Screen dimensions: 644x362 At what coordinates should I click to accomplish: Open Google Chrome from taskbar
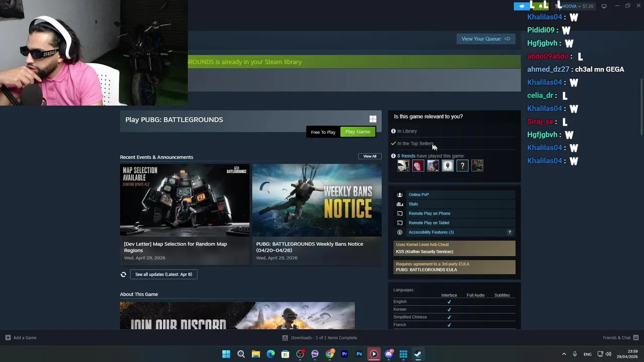coord(330,354)
